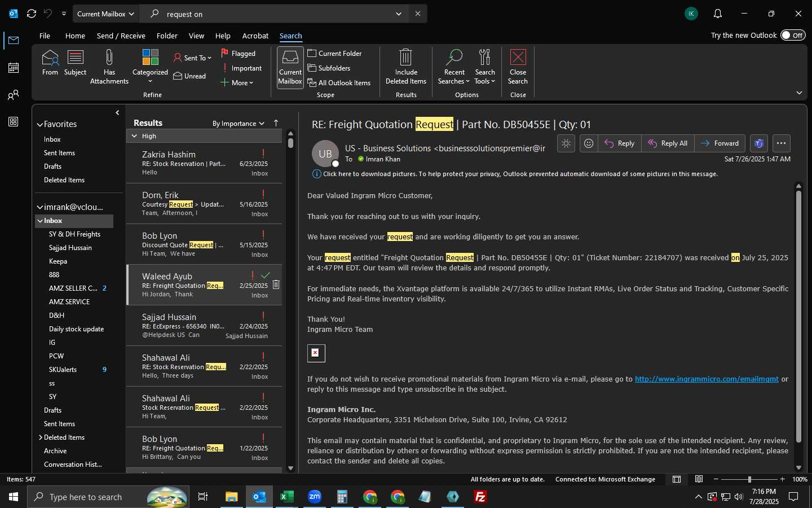Click zoom out minus button
Screen dimensions: 812x508
pos(716,479)
